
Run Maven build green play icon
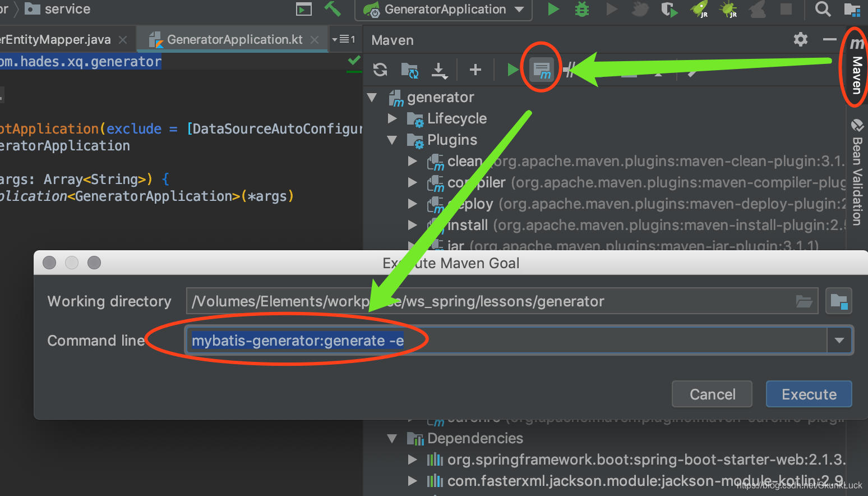point(513,70)
